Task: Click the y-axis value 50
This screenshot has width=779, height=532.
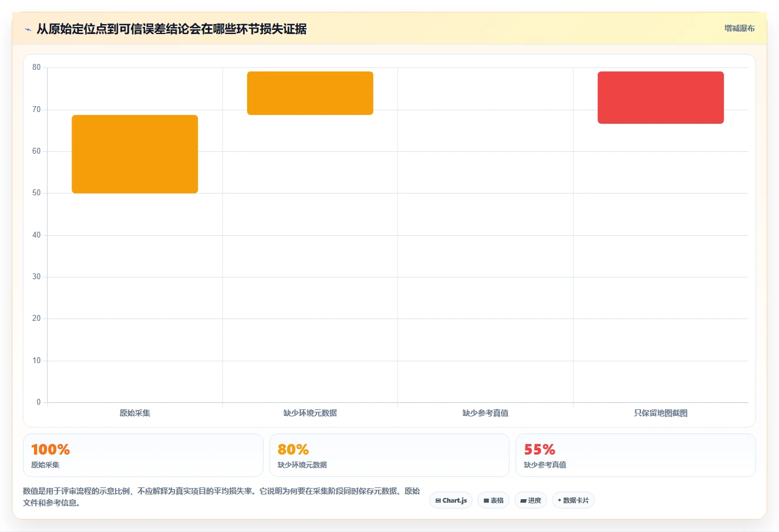Action: tap(36, 193)
